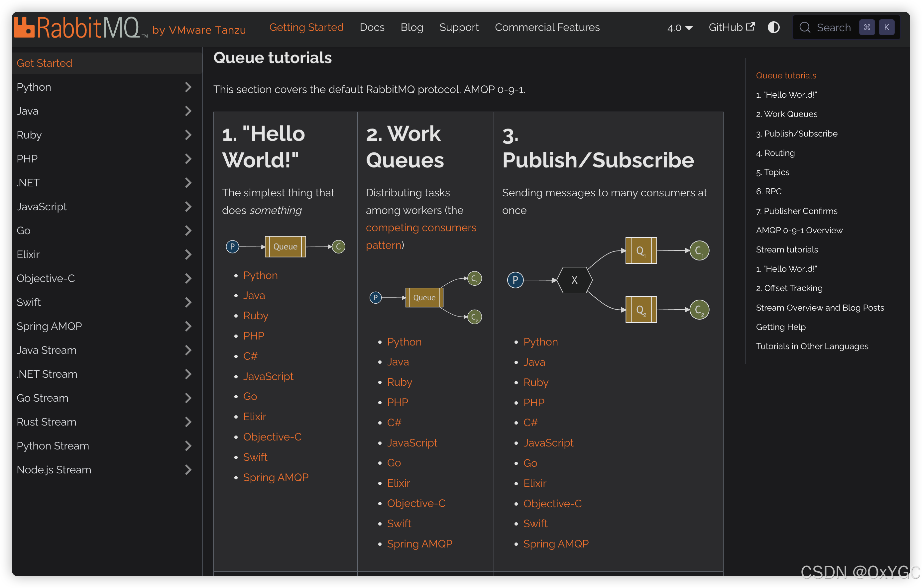Open Spring AMQP link under Hello World
The width and height of the screenshot is (922, 588).
coord(276,477)
